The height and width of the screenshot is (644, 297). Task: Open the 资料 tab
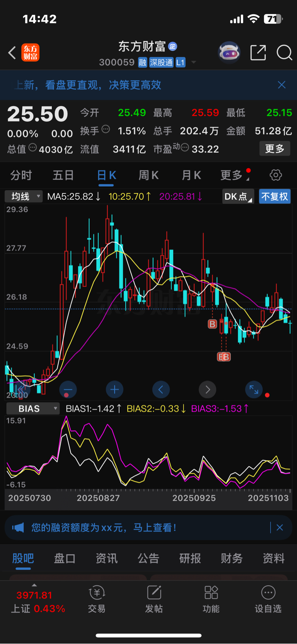click(x=274, y=558)
